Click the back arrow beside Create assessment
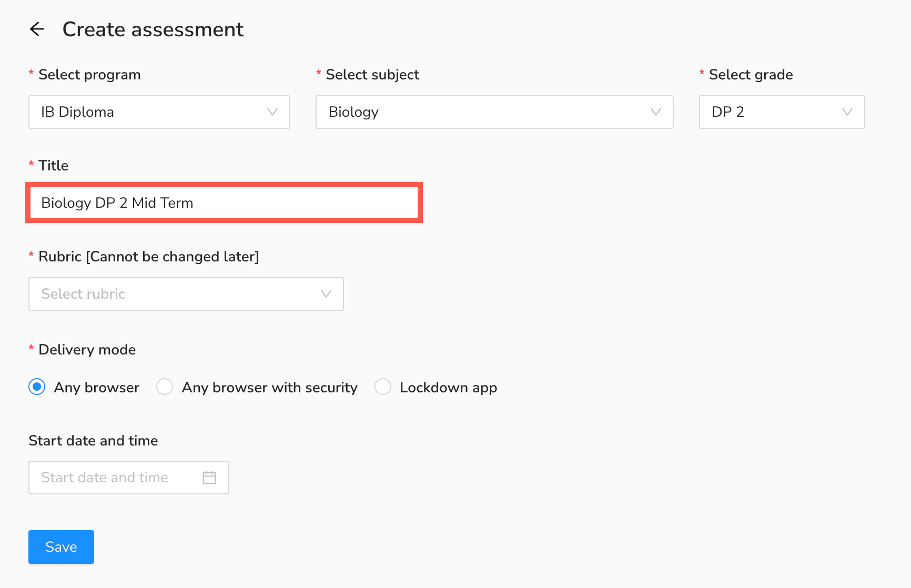The width and height of the screenshot is (911, 588). coord(37,29)
